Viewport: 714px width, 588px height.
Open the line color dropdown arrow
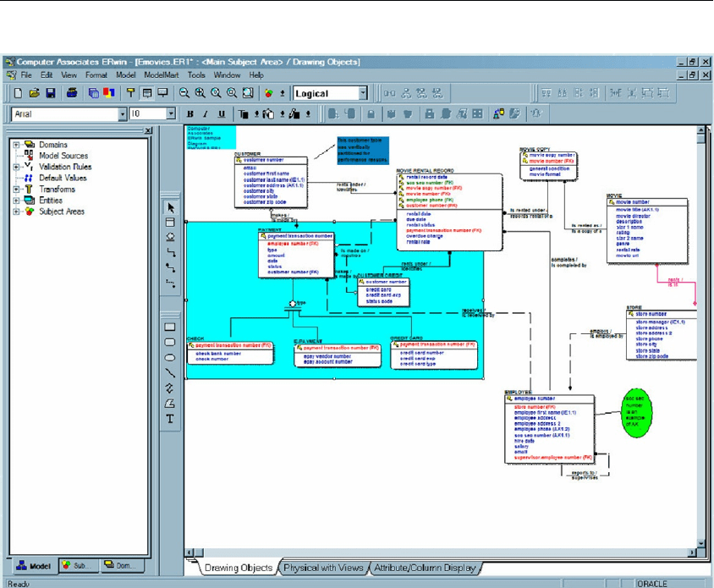308,114
